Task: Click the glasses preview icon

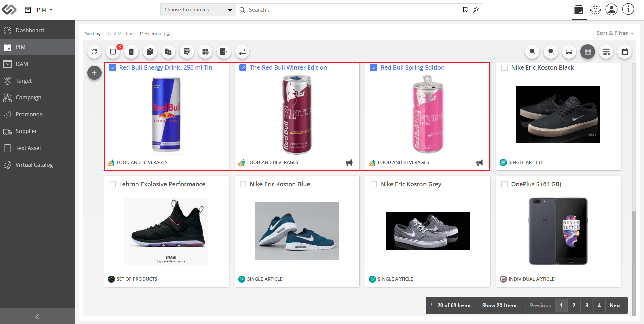Action: (x=569, y=52)
